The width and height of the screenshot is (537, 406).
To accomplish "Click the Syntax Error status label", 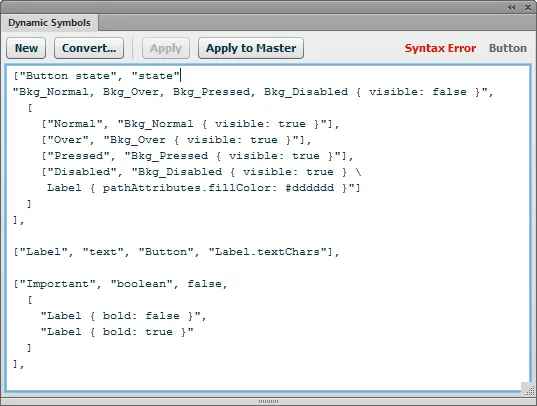I will pyautogui.click(x=440, y=48).
